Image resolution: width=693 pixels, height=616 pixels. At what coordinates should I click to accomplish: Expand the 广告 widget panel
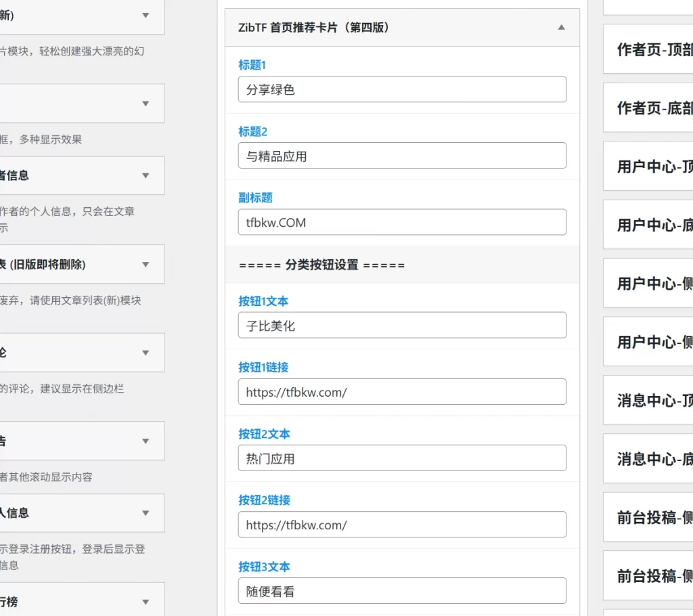pyautogui.click(x=146, y=441)
